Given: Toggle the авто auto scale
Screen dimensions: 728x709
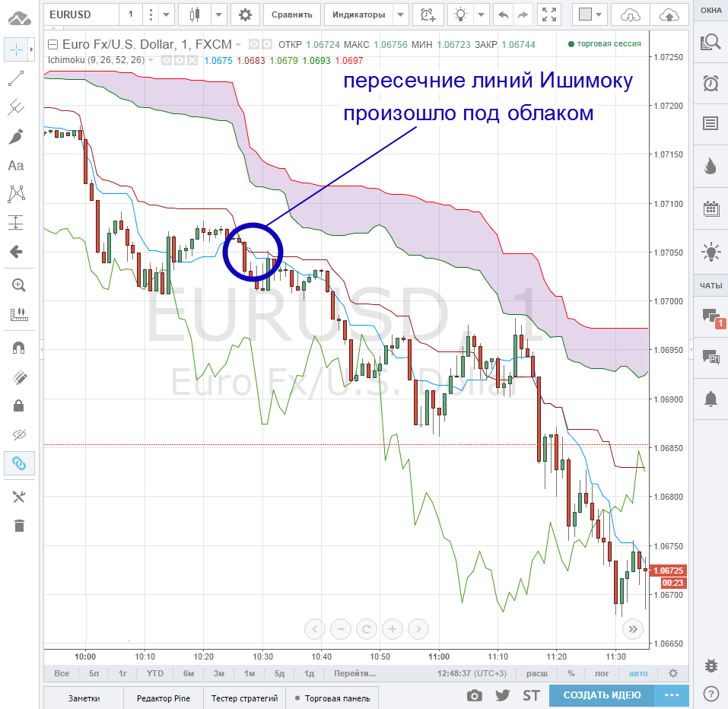Looking at the screenshot, I should point(638,673).
